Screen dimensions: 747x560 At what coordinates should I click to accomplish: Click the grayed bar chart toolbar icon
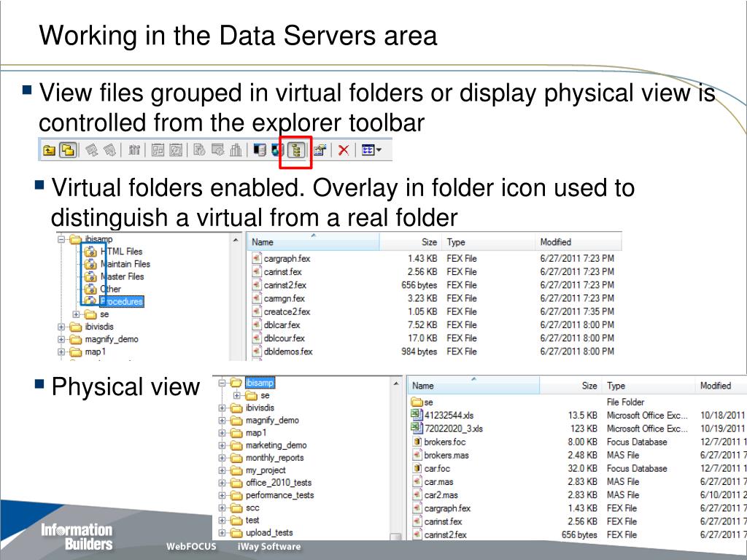pyautogui.click(x=236, y=150)
